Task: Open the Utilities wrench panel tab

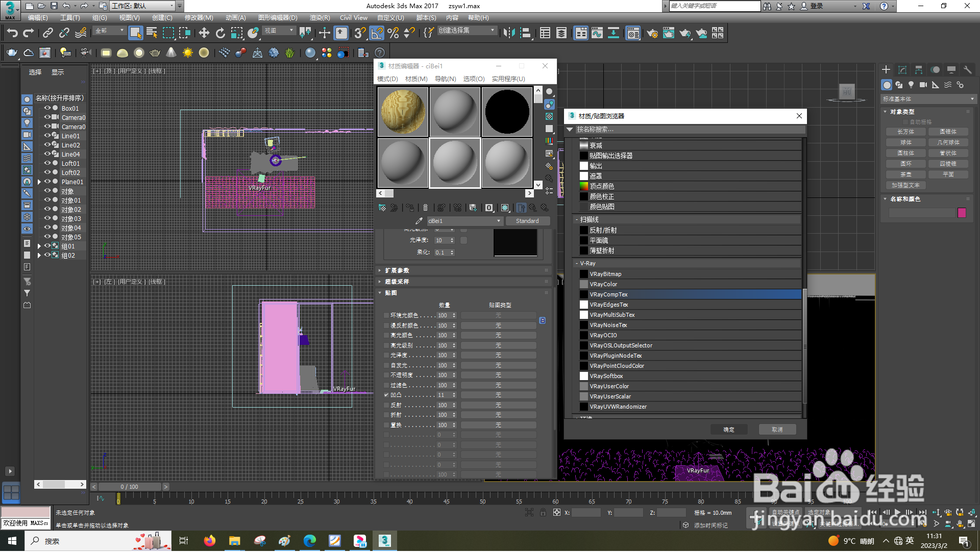Action: click(968, 70)
